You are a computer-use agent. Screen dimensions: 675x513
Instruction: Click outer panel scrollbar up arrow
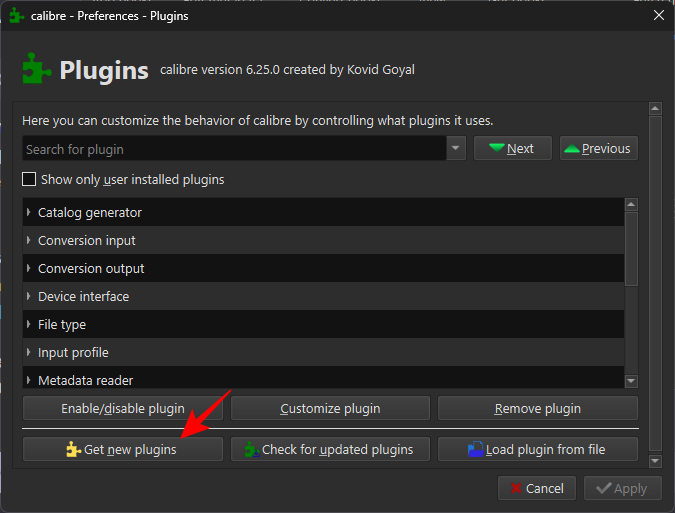click(655, 108)
